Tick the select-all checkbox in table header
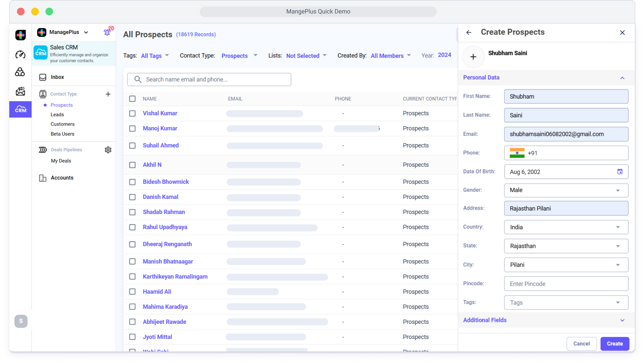 pos(132,99)
